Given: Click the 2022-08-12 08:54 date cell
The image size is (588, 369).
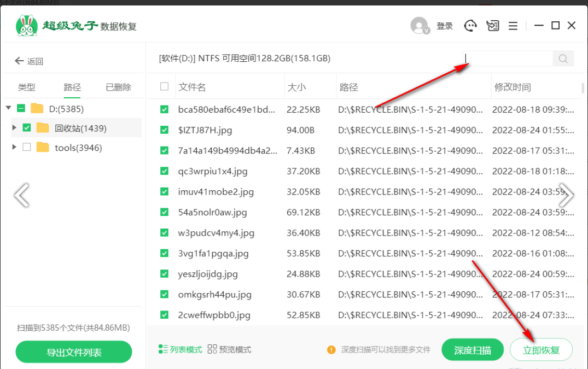Looking at the screenshot, I should click(x=533, y=233).
